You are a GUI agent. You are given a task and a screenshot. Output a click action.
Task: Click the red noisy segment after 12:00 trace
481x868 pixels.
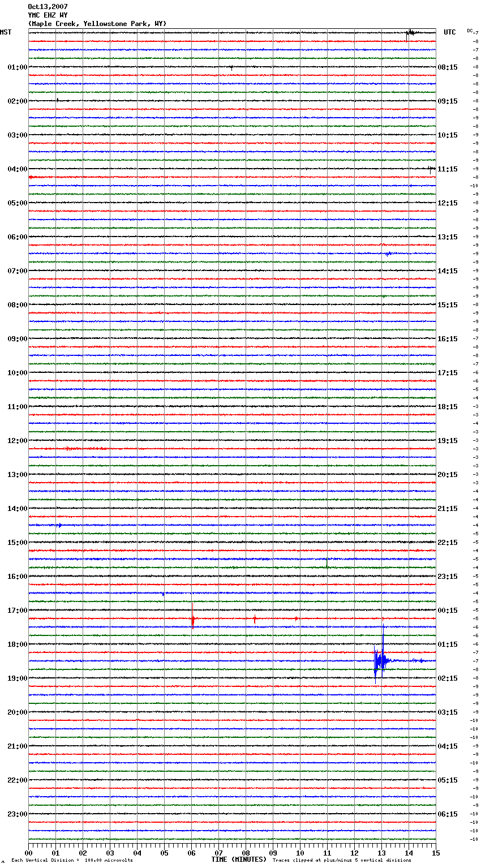point(85,449)
